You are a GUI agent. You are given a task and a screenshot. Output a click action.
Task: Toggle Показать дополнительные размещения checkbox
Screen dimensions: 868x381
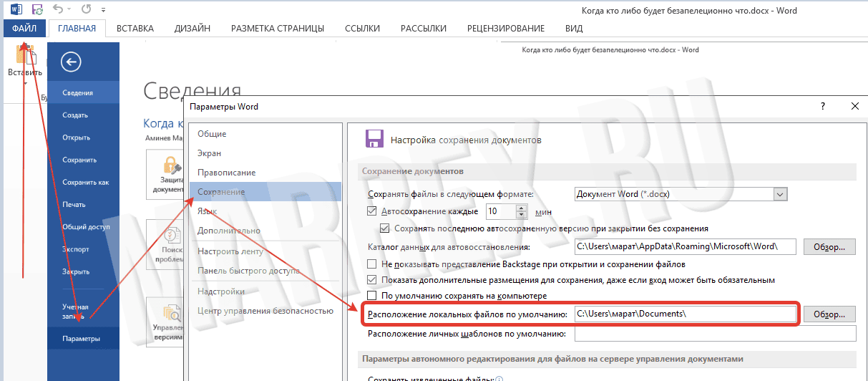(371, 280)
